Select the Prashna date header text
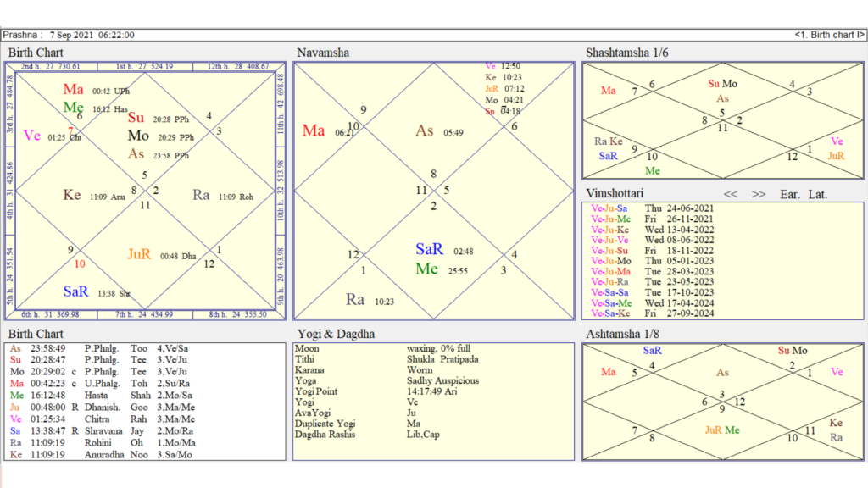 point(69,35)
